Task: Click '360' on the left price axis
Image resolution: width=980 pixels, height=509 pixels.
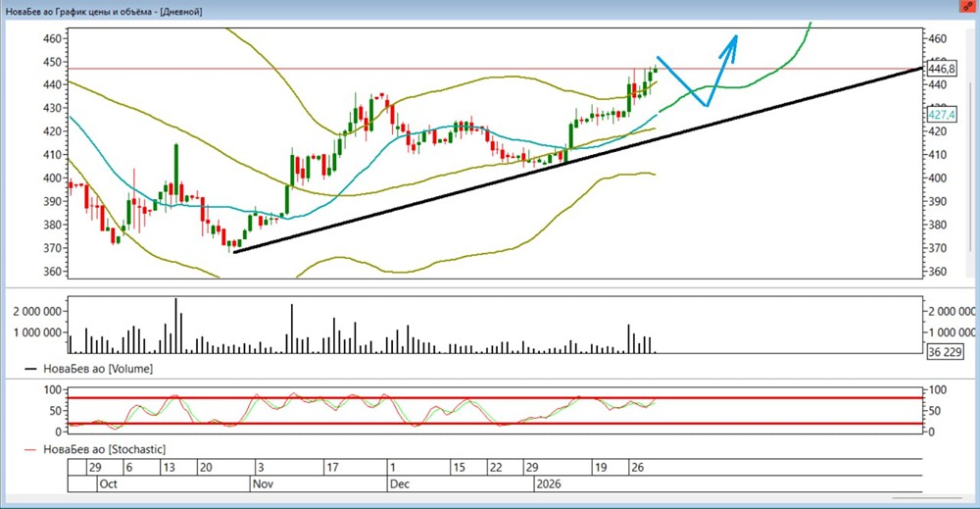Action: click(53, 272)
